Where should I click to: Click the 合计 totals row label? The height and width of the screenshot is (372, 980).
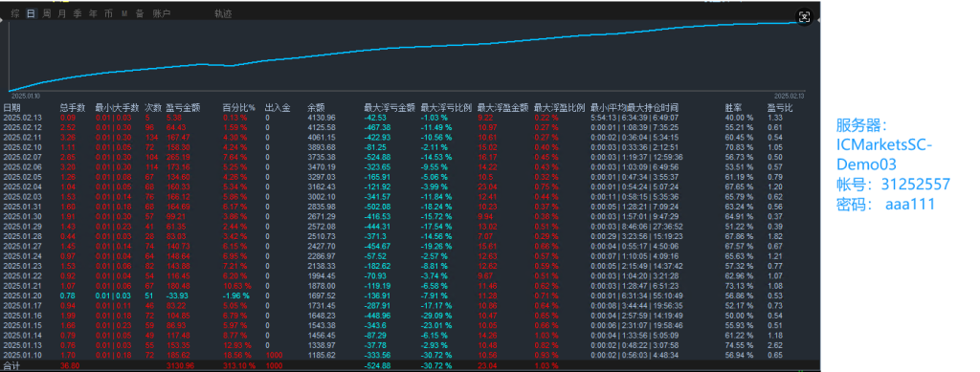pyautogui.click(x=11, y=365)
